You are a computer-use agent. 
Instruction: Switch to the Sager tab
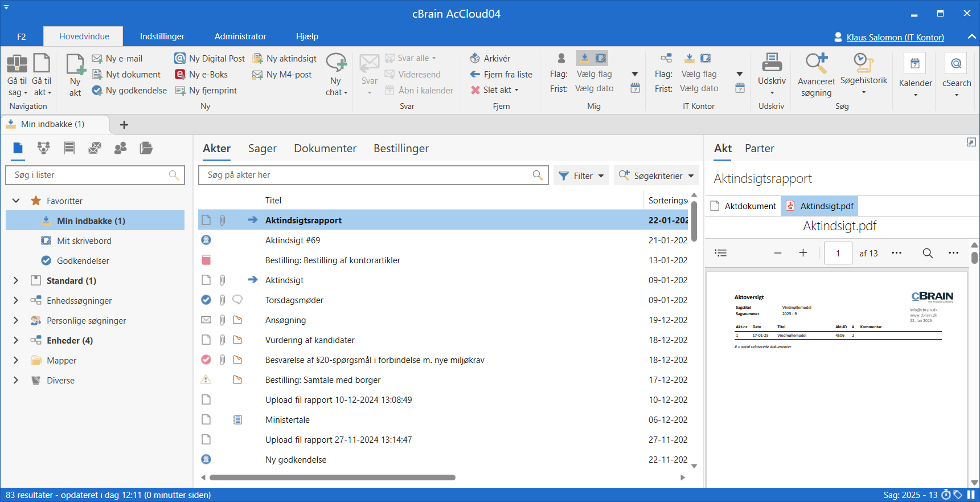(x=262, y=148)
